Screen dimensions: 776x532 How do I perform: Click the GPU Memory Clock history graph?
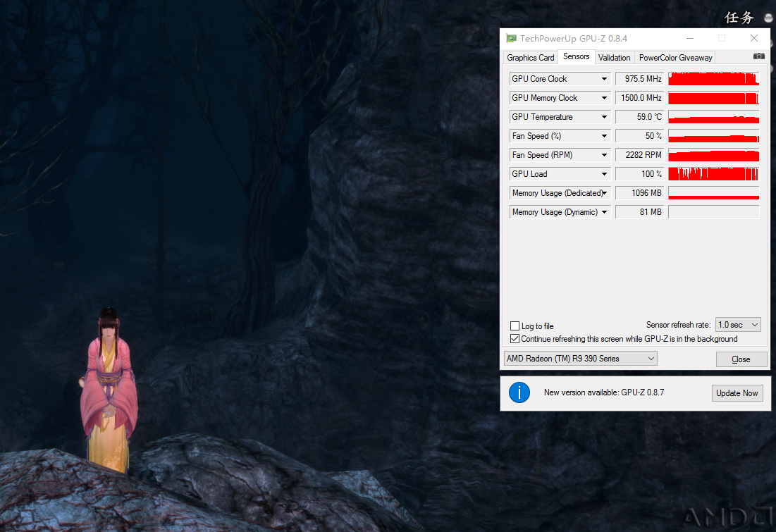[x=714, y=98]
